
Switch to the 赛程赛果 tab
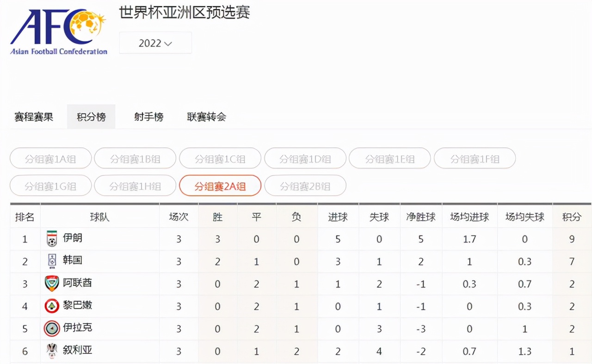(x=34, y=117)
